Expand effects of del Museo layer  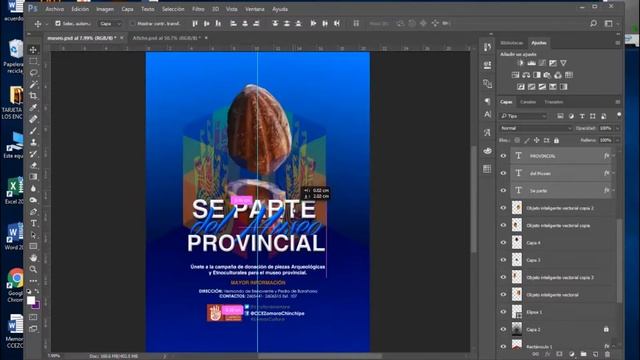(613, 173)
